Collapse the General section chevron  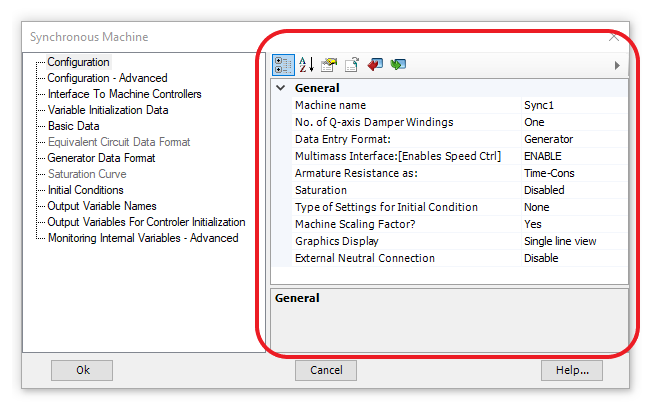coord(281,88)
